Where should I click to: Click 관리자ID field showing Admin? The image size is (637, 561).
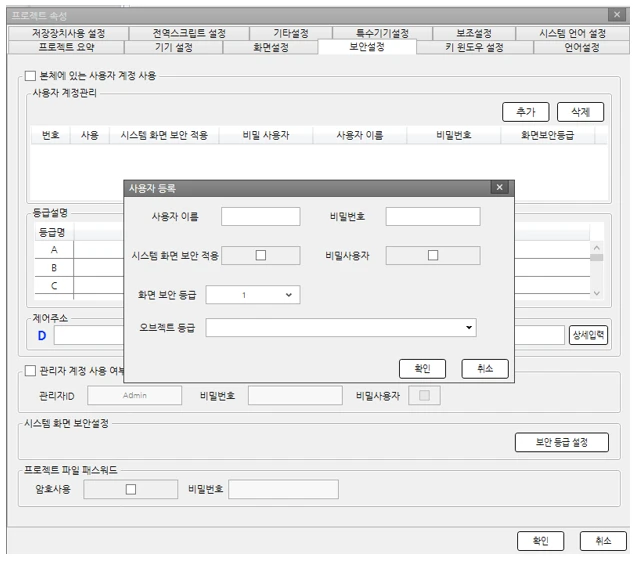[134, 395]
